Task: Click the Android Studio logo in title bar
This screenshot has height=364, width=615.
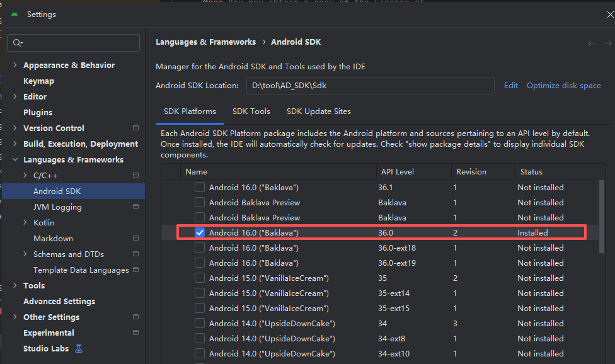Action: click(14, 14)
